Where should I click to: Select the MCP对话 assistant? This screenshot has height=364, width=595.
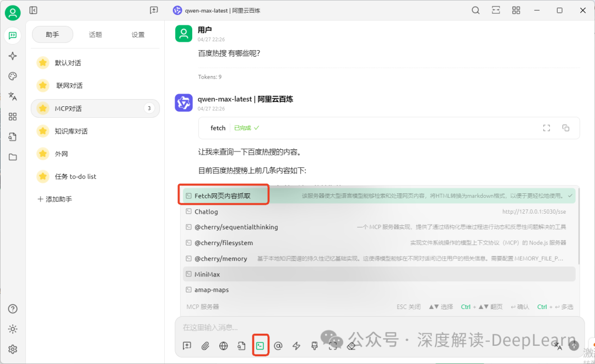click(95, 108)
